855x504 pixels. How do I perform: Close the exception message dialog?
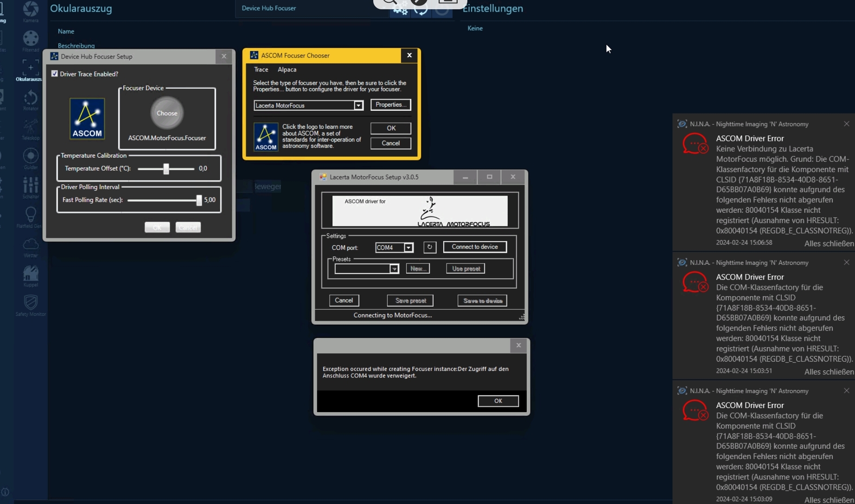coord(519,345)
